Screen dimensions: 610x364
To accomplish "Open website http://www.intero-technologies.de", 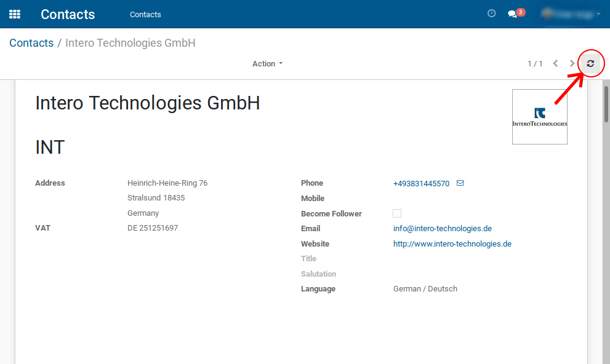I will tap(452, 244).
